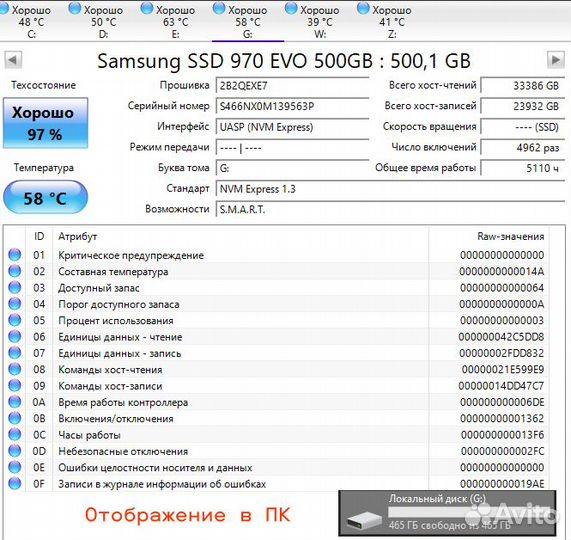The height and width of the screenshot is (540, 571).
Task: Open drive Z: tab showing 41 °C
Action: (x=391, y=21)
